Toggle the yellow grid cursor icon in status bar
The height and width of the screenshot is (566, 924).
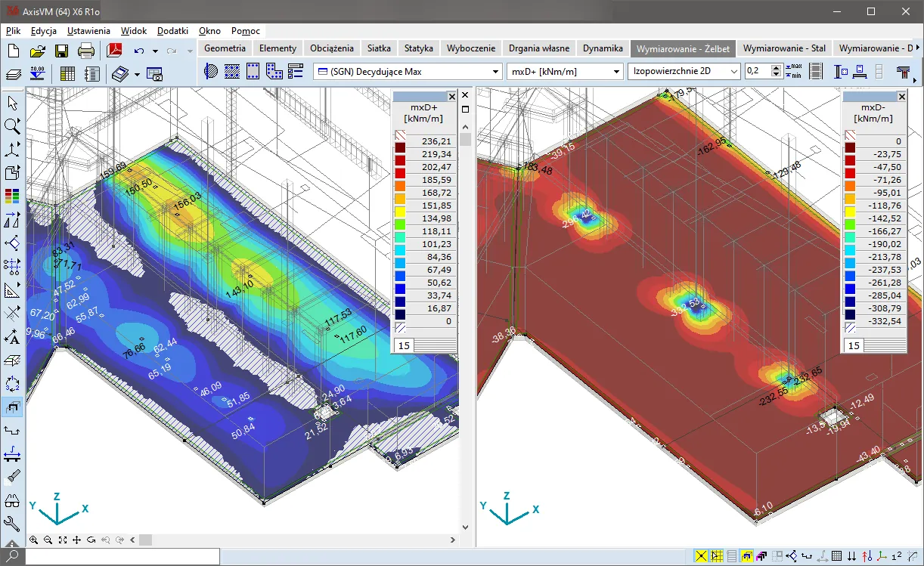point(716,556)
